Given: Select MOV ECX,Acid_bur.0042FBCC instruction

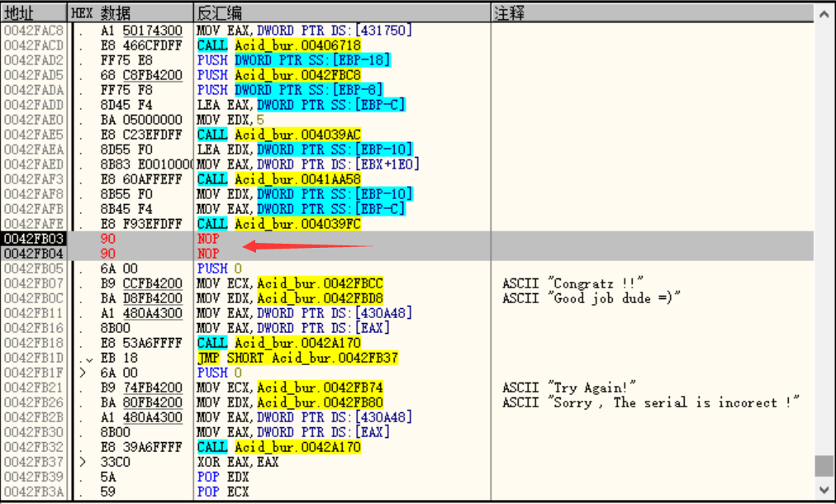Looking at the screenshot, I should 290,283.
